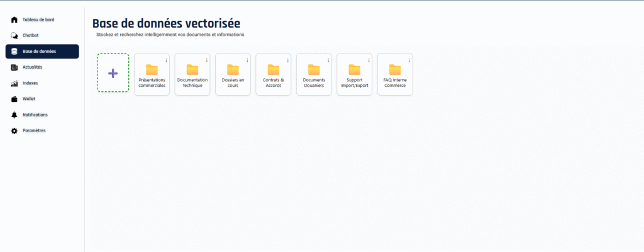Open the Documentation Technique folder icon
This screenshot has width=644, height=252.
192,69
